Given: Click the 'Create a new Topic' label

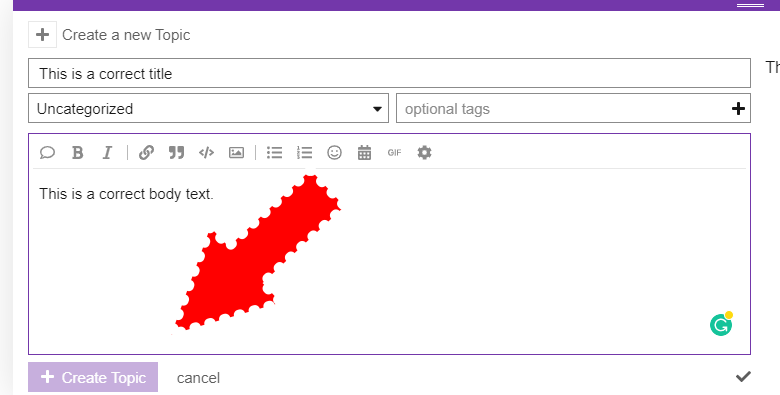Looking at the screenshot, I should (x=126, y=35).
